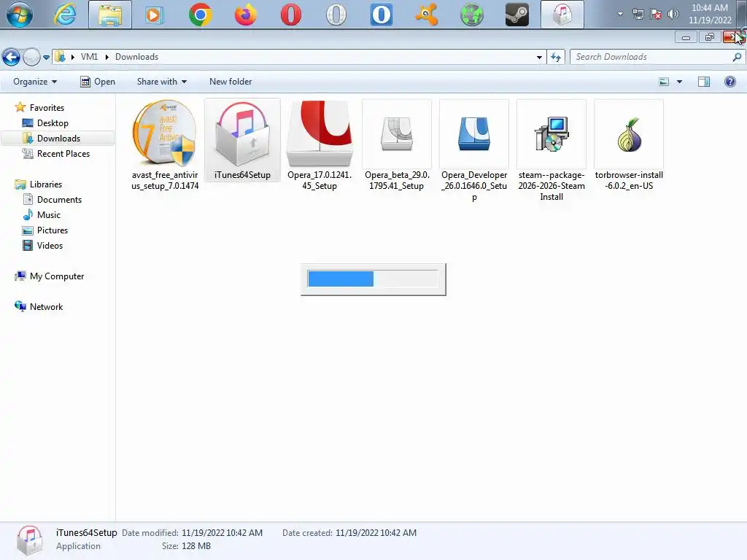Click the VM1 breadcrumb segment
The height and width of the screenshot is (560, 747).
point(89,57)
